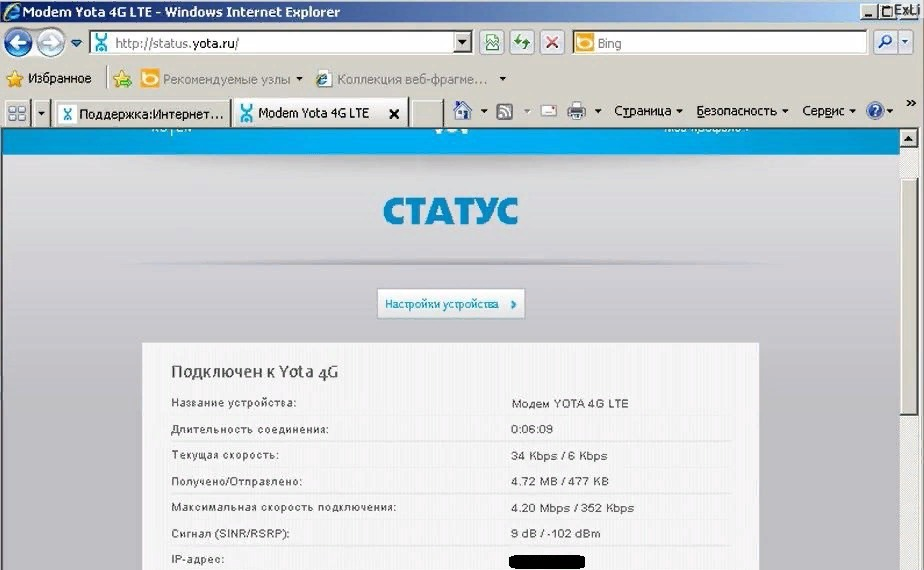Open recent pages dropdown beside Forward button
Screen dimensions: 924x570
point(77,43)
